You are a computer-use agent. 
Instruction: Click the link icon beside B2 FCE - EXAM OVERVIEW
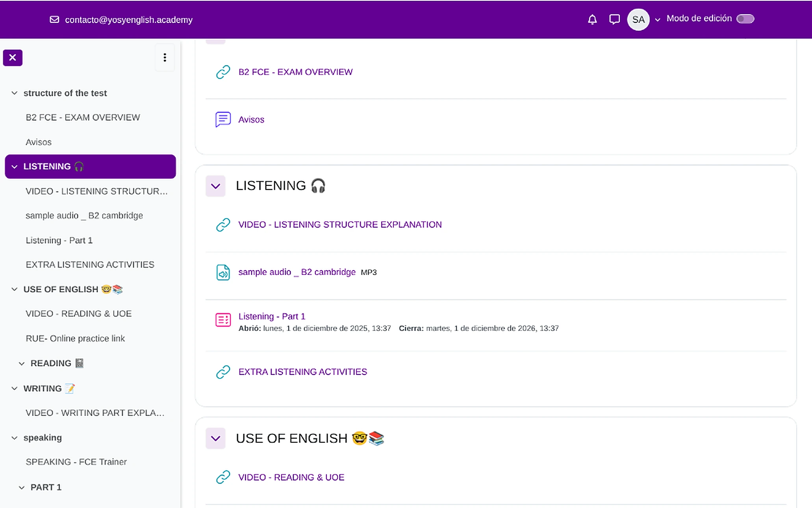223,72
